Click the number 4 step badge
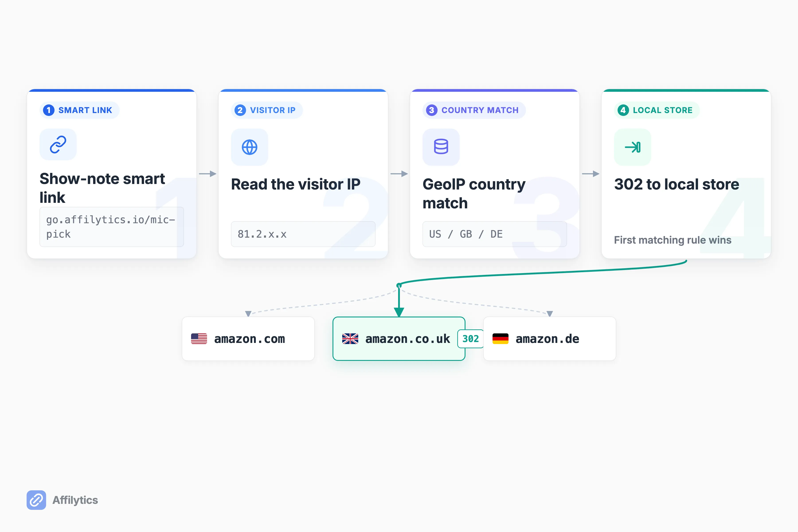 tap(623, 110)
